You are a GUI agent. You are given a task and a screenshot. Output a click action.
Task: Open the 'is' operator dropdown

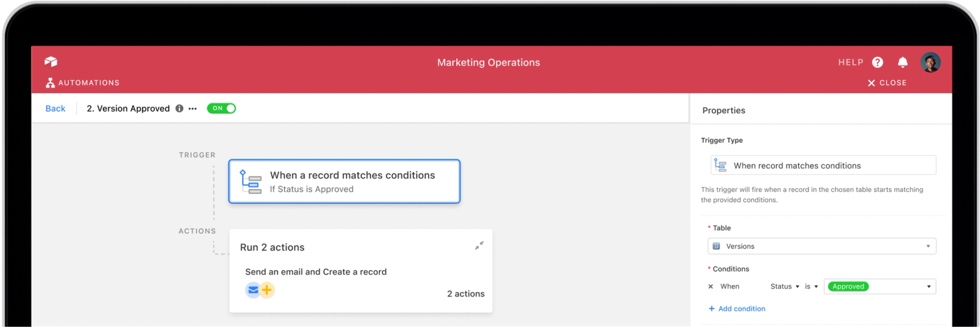tap(812, 287)
